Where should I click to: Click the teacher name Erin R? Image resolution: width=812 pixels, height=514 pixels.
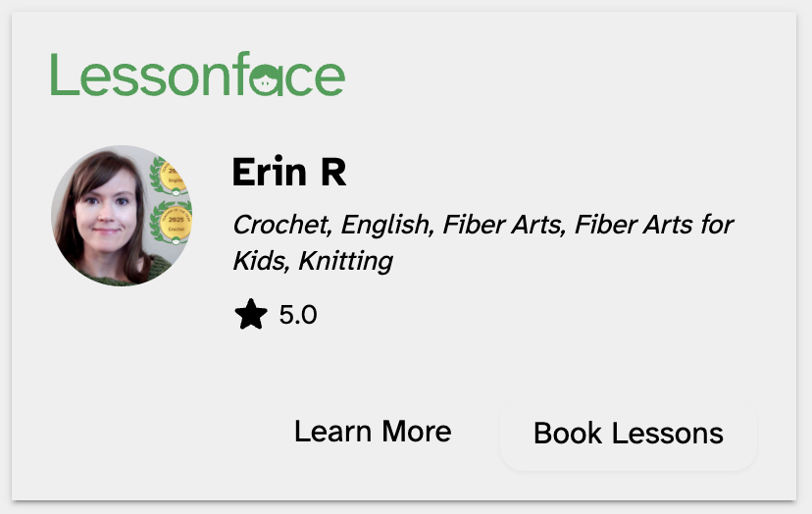point(289,174)
